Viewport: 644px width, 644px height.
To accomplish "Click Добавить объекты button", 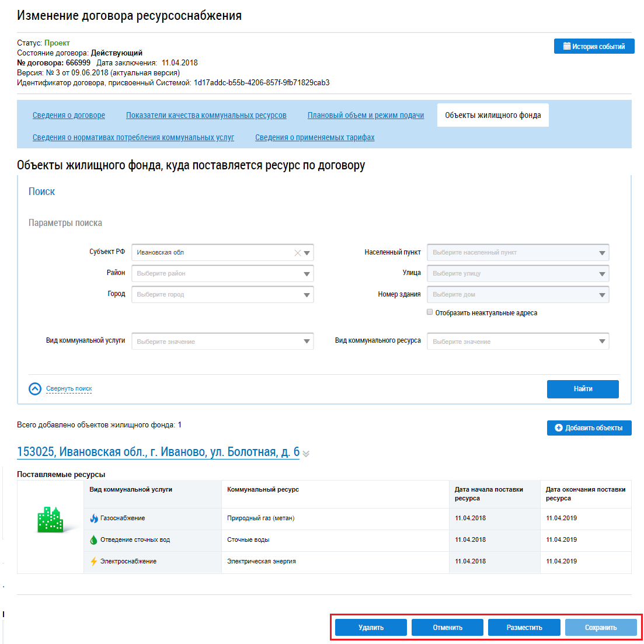I will click(x=589, y=428).
